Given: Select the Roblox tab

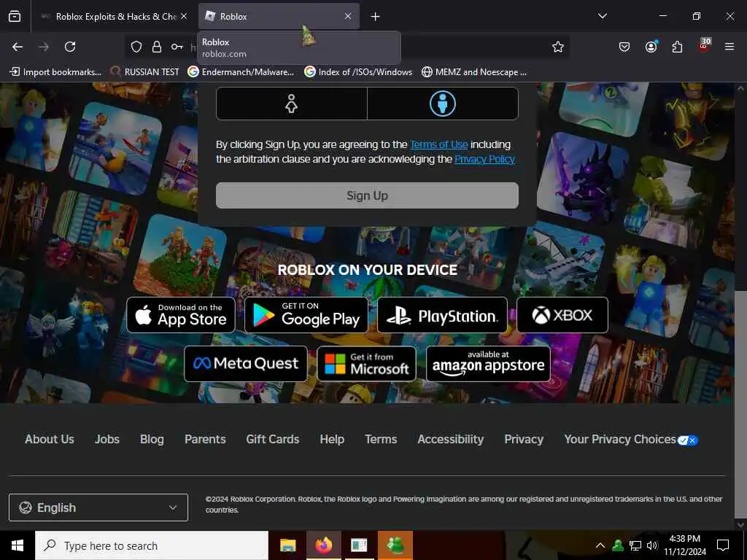Looking at the screenshot, I should [x=279, y=17].
